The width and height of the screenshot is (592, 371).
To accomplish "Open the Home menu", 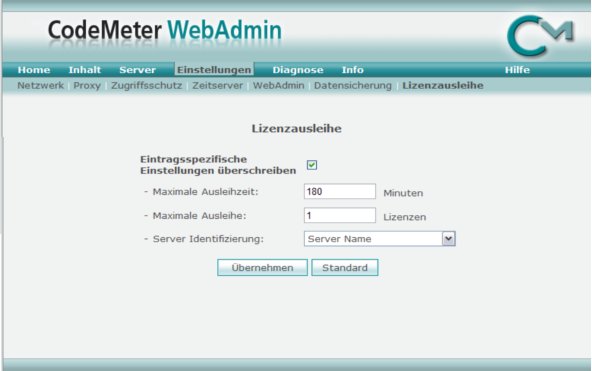I will [34, 70].
